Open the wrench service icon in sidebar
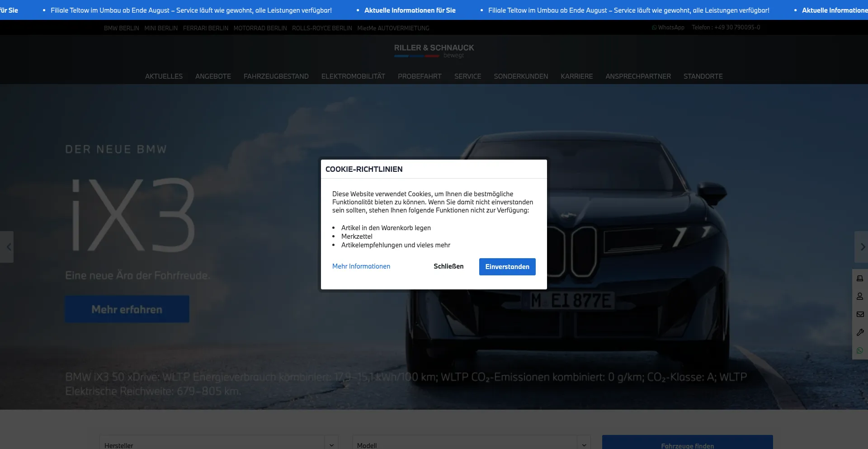The height and width of the screenshot is (449, 868). (x=860, y=332)
